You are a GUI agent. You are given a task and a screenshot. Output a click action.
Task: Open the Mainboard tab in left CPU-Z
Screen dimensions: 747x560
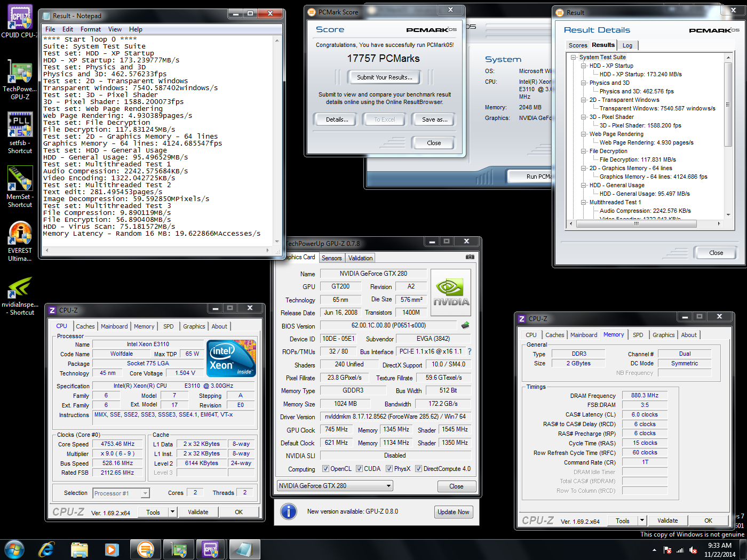click(114, 326)
